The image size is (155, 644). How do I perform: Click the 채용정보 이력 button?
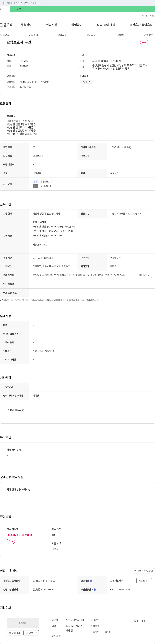click(x=139, y=620)
